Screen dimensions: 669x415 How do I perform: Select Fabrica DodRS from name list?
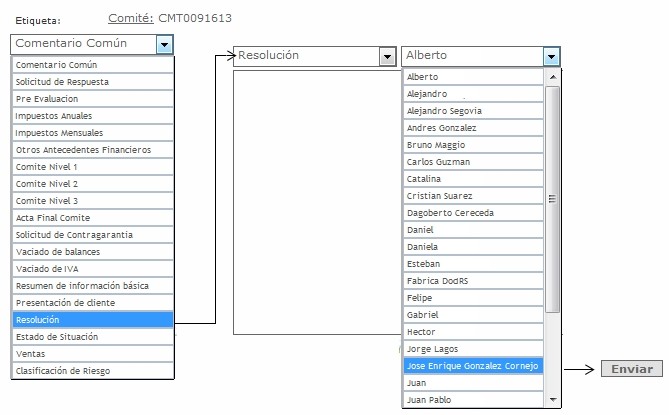pos(438,281)
